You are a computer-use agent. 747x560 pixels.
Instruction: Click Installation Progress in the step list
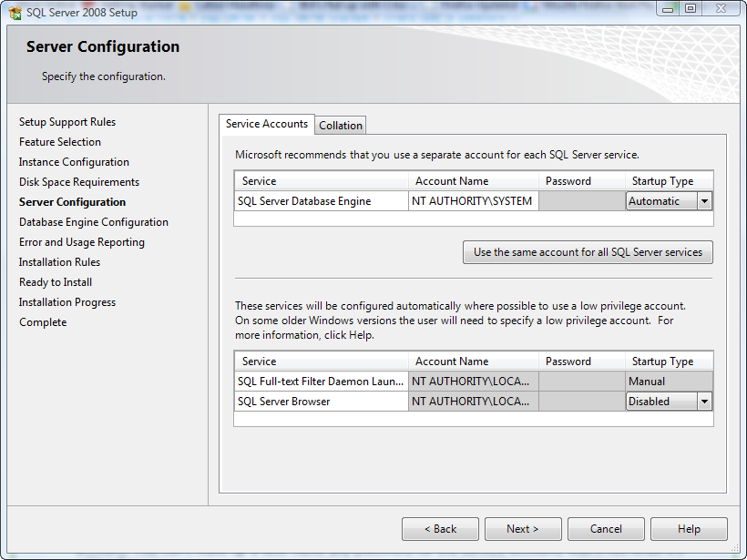click(67, 302)
